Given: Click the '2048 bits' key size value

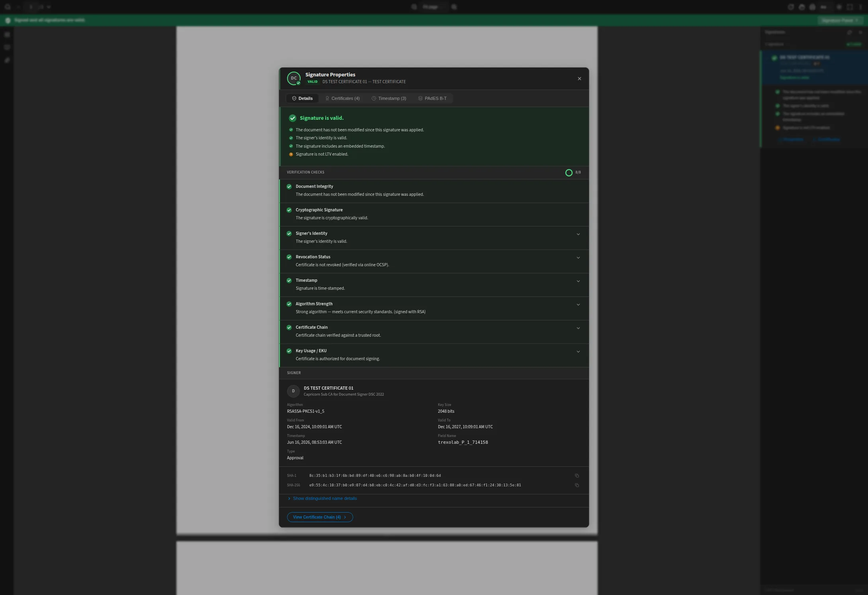Looking at the screenshot, I should (446, 411).
